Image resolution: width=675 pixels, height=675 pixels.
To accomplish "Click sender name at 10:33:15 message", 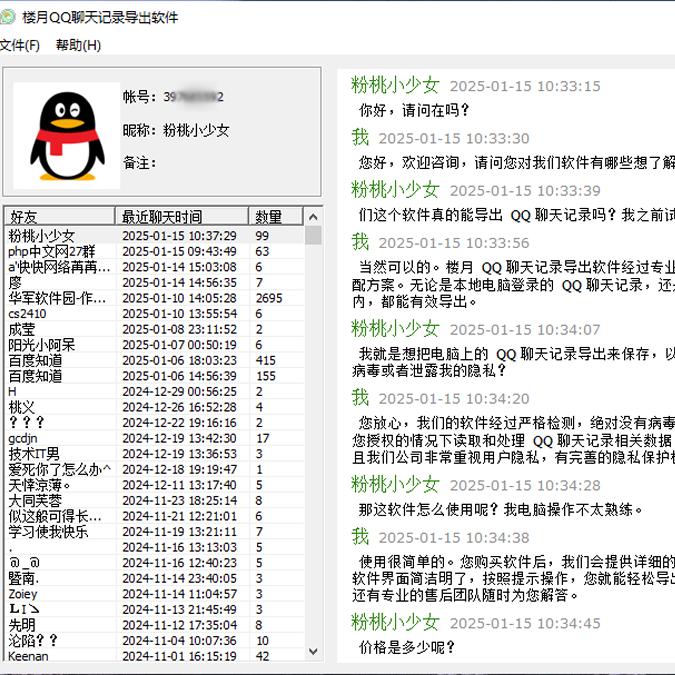I will click(395, 85).
